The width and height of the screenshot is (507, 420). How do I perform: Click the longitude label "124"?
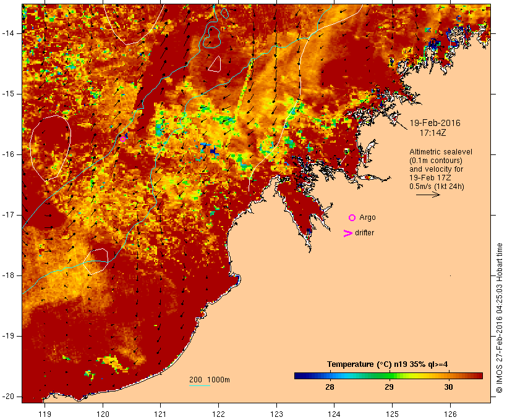[x=334, y=414]
